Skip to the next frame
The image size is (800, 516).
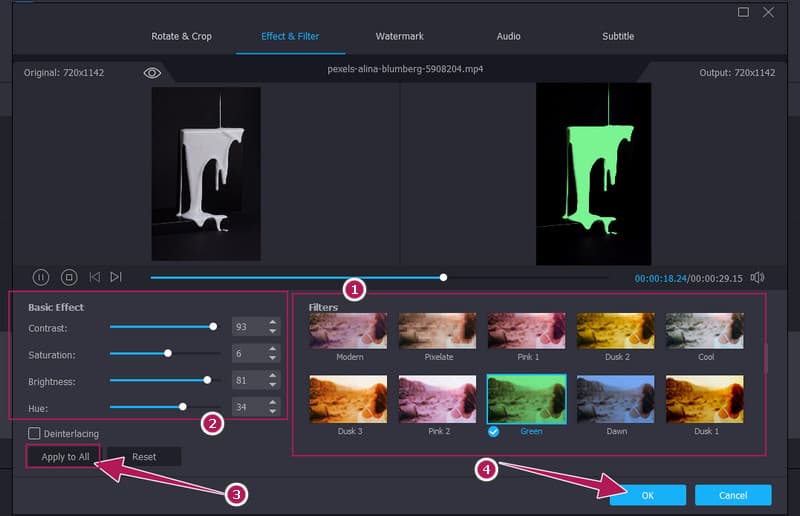(116, 277)
